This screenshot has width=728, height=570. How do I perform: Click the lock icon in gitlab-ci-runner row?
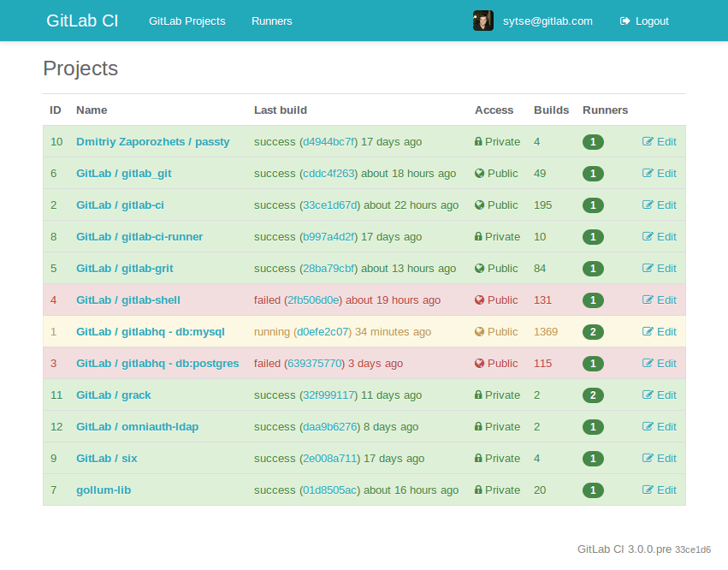(x=479, y=237)
